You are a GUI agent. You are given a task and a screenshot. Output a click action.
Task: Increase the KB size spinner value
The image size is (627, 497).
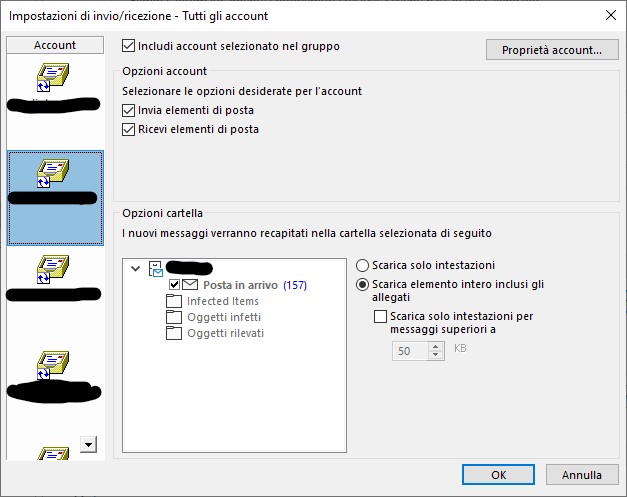[435, 346]
